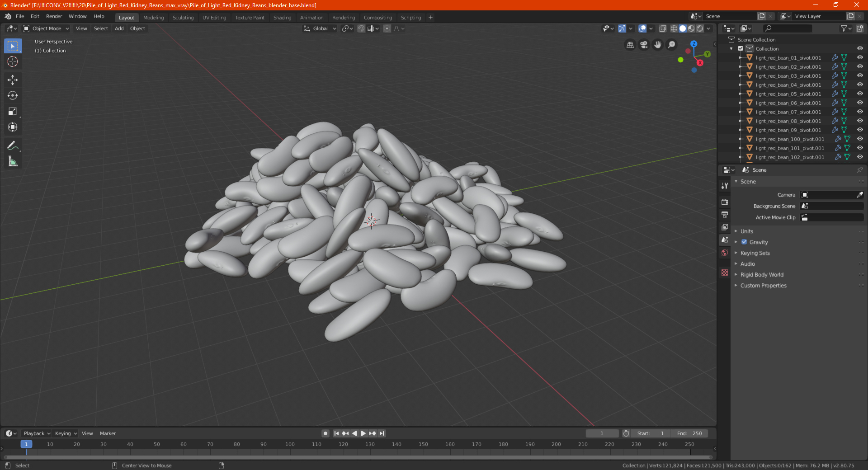Uncheck the Collection exclude checkbox

741,49
